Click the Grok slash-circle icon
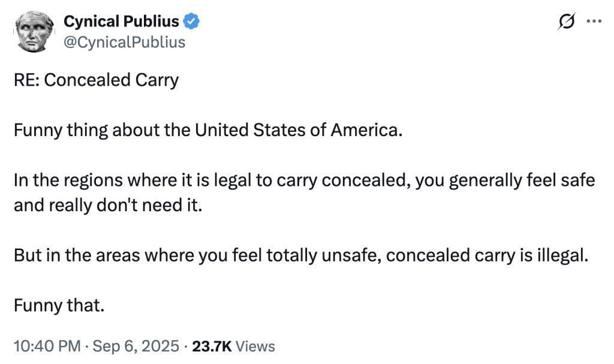Viewport: 614px width, 364px height. point(565,20)
